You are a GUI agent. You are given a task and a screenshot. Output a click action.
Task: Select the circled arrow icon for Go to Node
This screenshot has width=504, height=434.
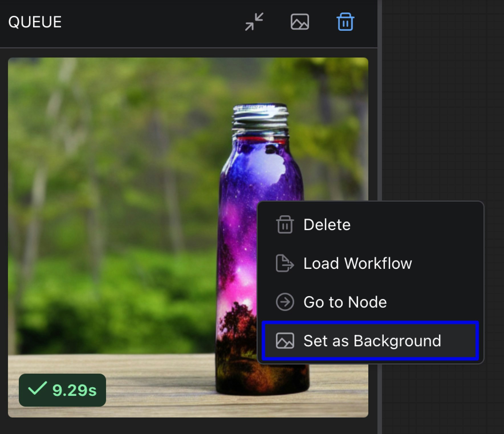284,302
